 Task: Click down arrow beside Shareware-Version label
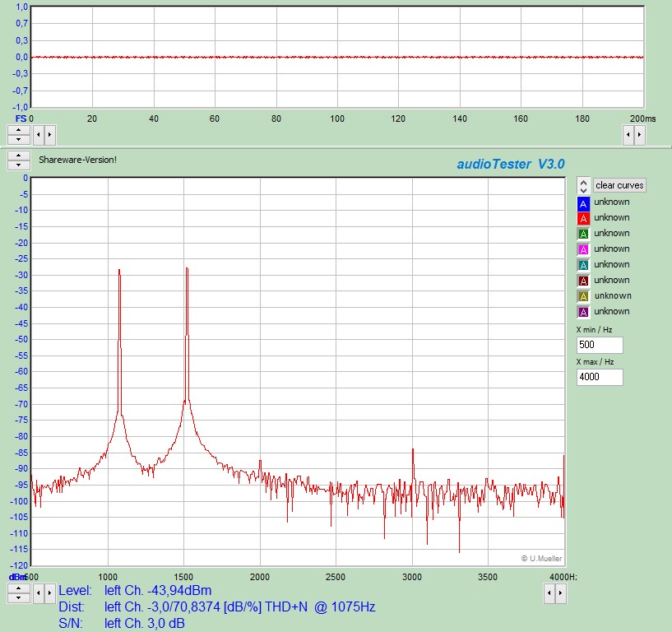tap(18, 165)
